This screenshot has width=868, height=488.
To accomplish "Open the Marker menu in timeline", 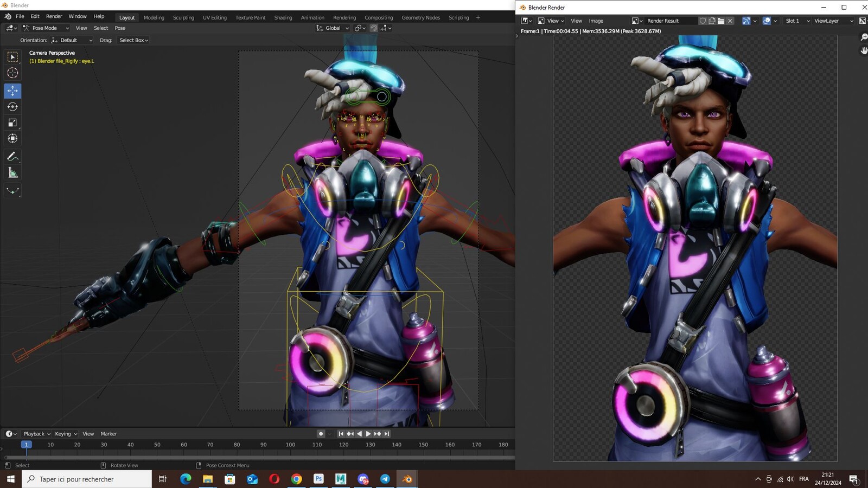I will [x=108, y=434].
